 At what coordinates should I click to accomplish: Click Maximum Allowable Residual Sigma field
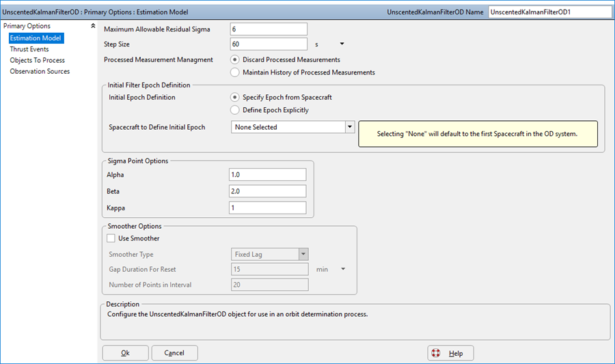click(x=269, y=29)
